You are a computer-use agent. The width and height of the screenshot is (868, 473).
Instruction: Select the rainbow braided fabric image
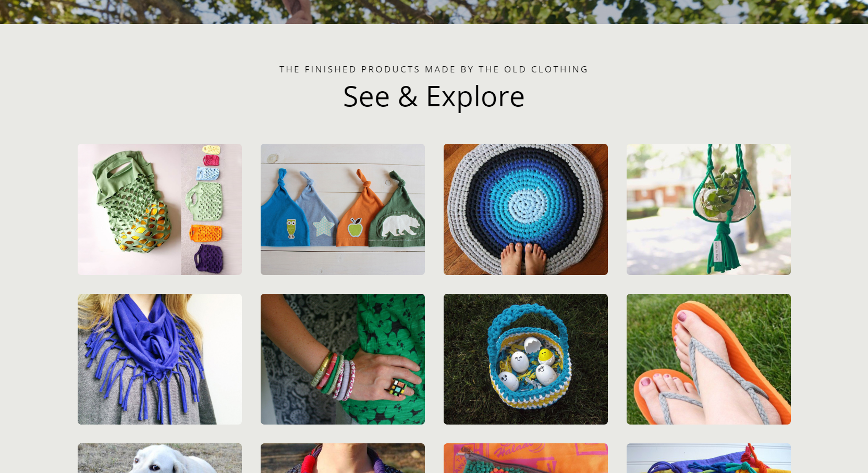point(708,458)
